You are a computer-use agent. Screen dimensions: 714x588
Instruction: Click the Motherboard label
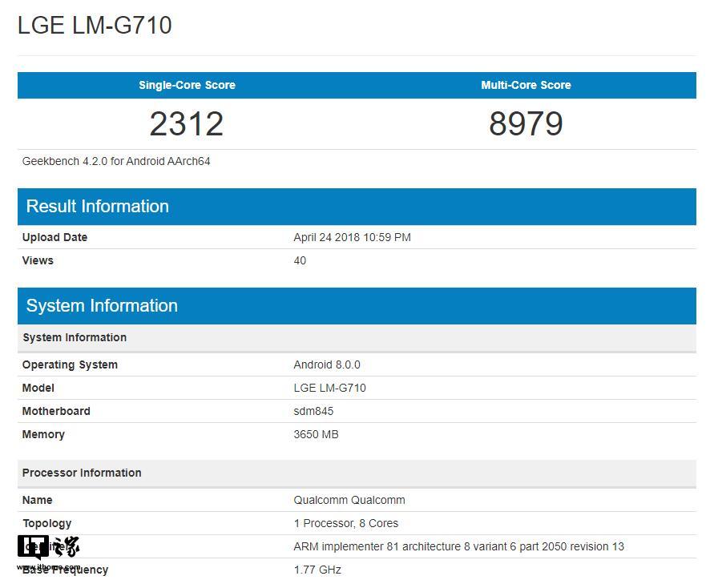[56, 411]
